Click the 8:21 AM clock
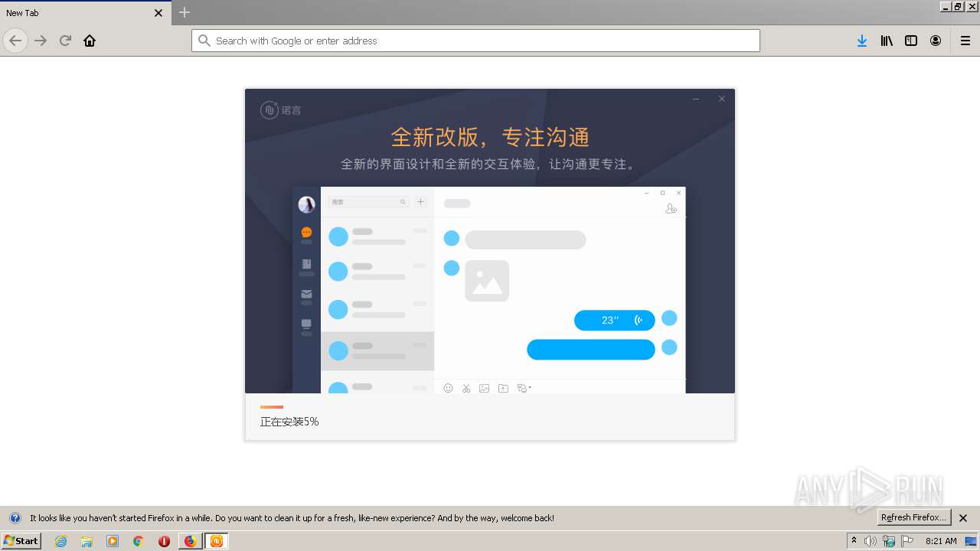The width and height of the screenshot is (980, 551). [x=941, y=541]
